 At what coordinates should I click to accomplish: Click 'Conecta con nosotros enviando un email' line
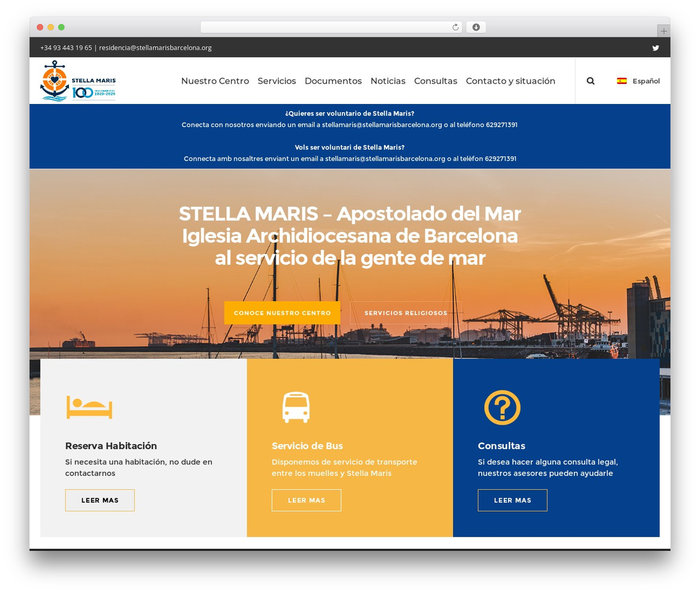coord(350,125)
